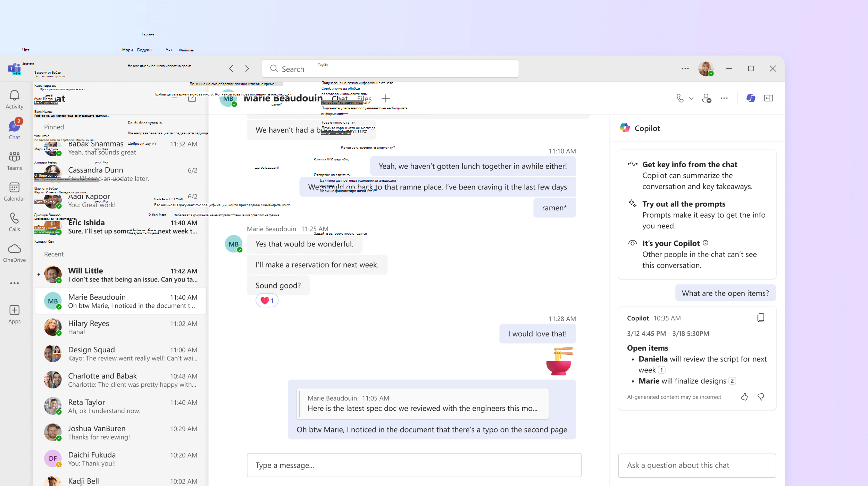Image resolution: width=868 pixels, height=486 pixels.
Task: Switch to the Chat tab in conversation header
Action: 340,99
